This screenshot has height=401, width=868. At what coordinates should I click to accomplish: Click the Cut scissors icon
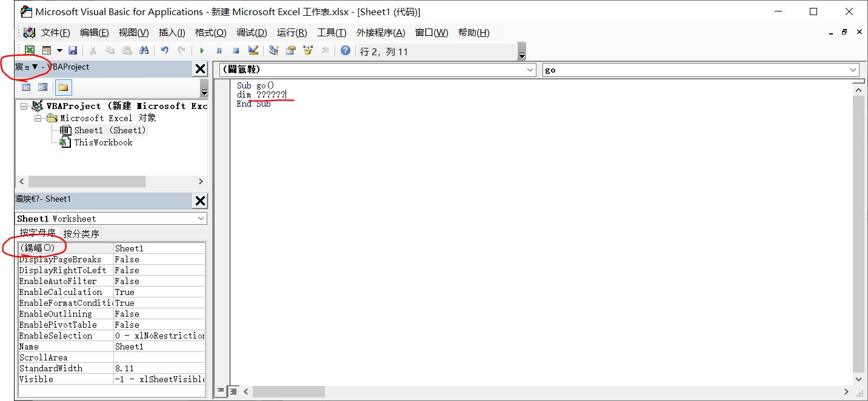click(x=93, y=51)
